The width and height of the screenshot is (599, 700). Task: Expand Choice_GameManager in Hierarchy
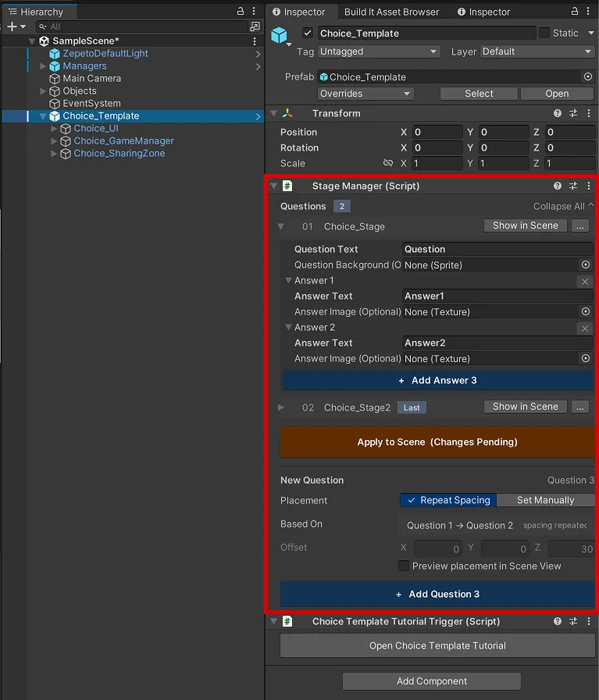pos(54,141)
